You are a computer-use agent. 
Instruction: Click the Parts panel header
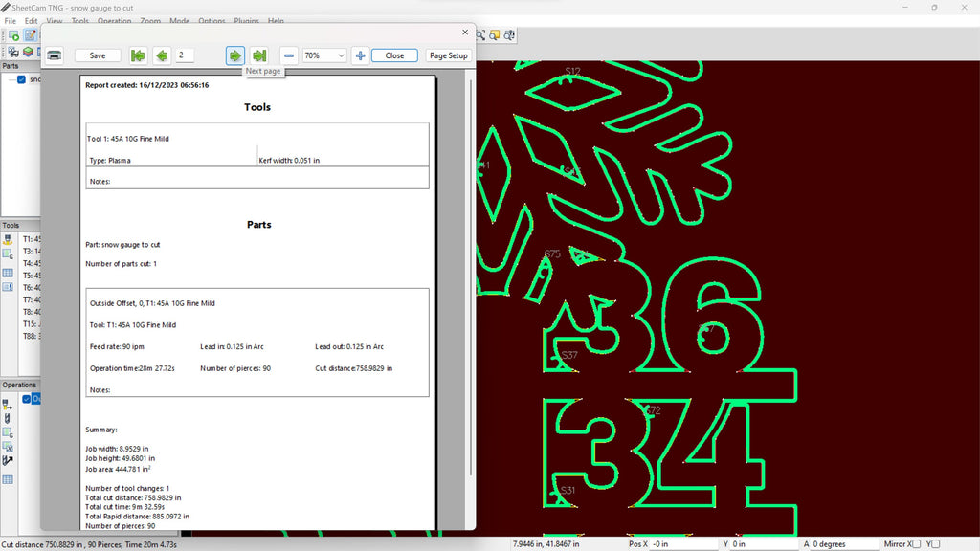pos(20,66)
